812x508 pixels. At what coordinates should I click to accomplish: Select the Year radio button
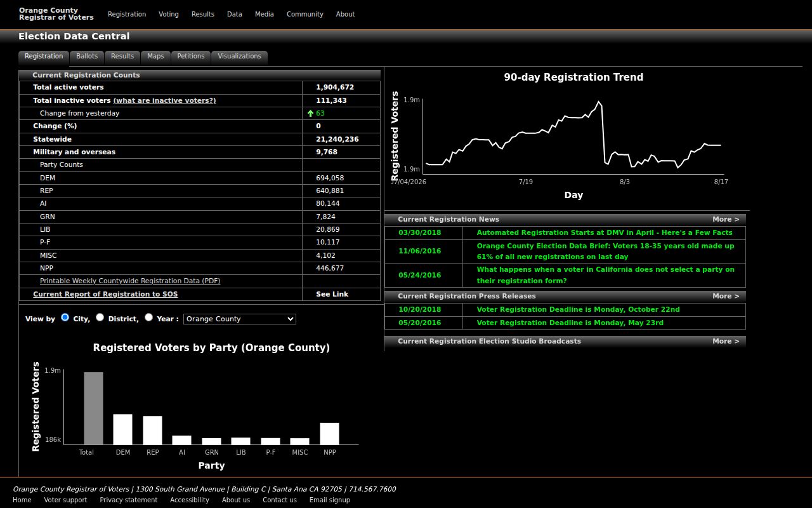click(x=148, y=317)
